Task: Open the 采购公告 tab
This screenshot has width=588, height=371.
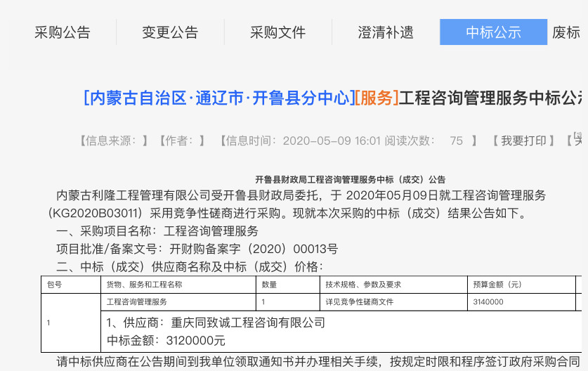Action: pos(63,32)
